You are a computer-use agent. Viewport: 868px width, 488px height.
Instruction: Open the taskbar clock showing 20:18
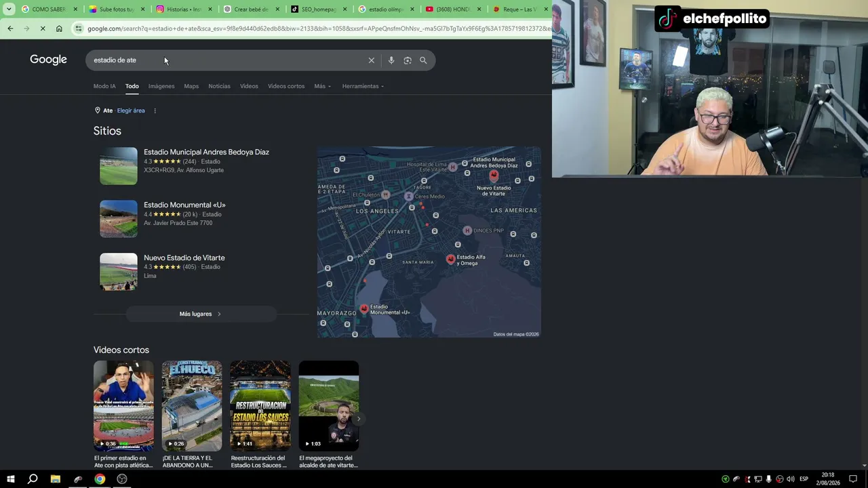click(x=828, y=479)
